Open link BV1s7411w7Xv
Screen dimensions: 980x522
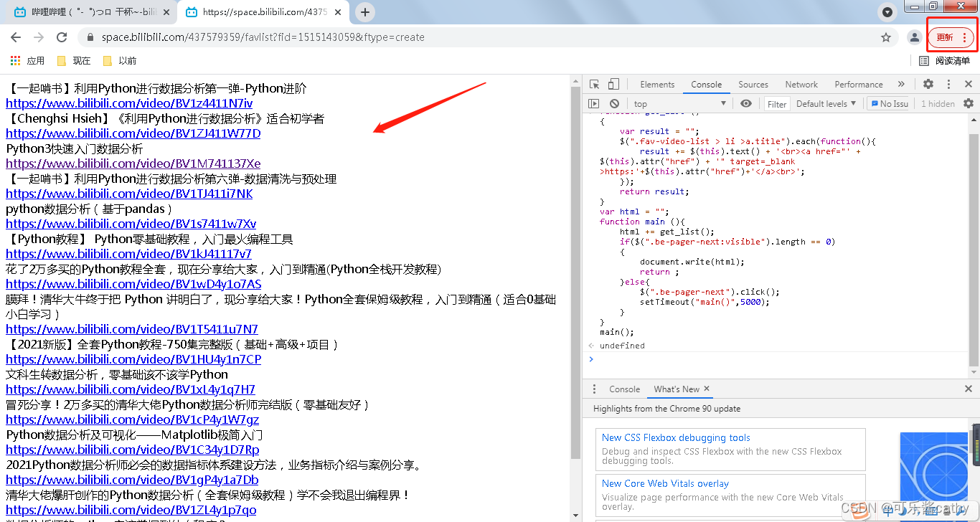click(x=131, y=224)
